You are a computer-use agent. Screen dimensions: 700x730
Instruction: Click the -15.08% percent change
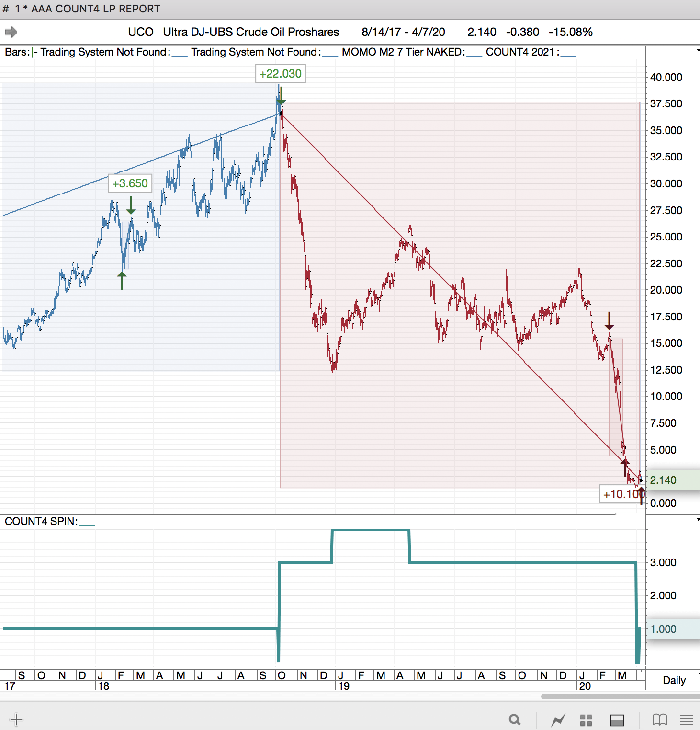(571, 32)
